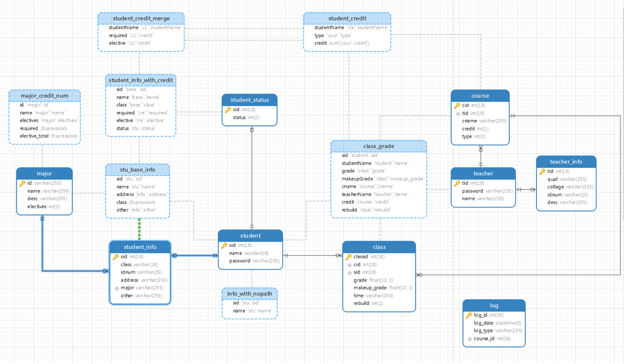Click the foreign key diamond beside course tid

[x=458, y=113]
